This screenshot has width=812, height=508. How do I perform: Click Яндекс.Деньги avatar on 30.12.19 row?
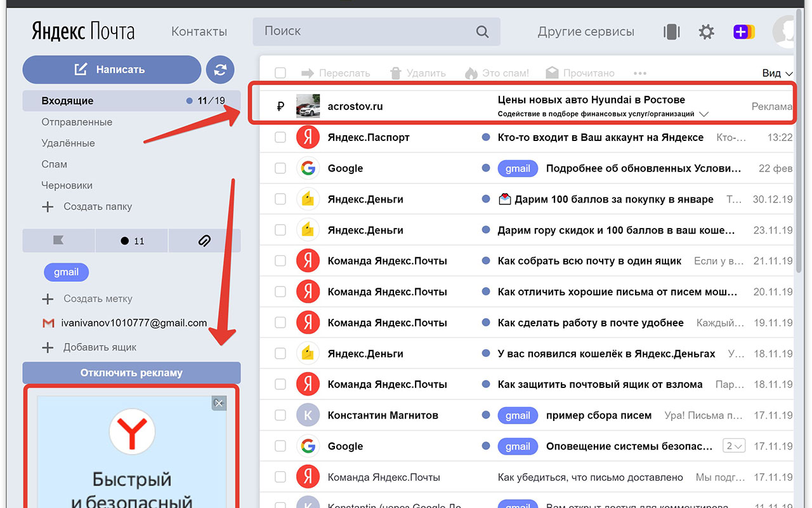coord(308,199)
